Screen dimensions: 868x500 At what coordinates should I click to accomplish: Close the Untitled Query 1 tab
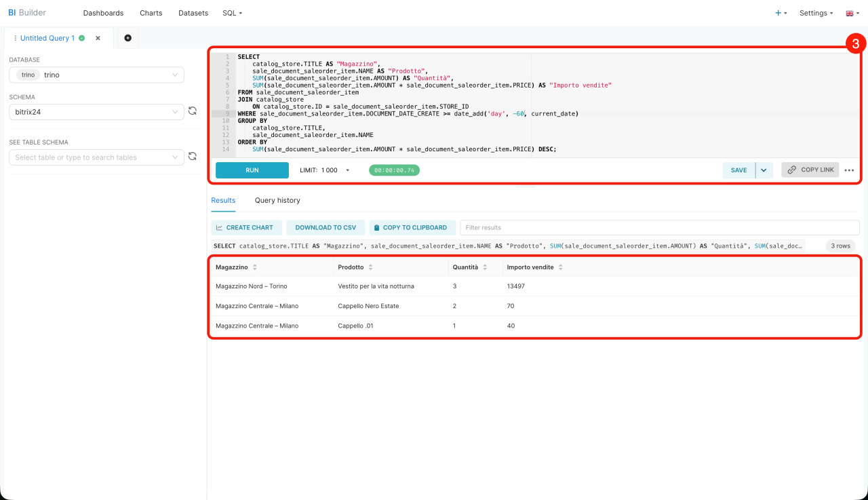pos(98,39)
